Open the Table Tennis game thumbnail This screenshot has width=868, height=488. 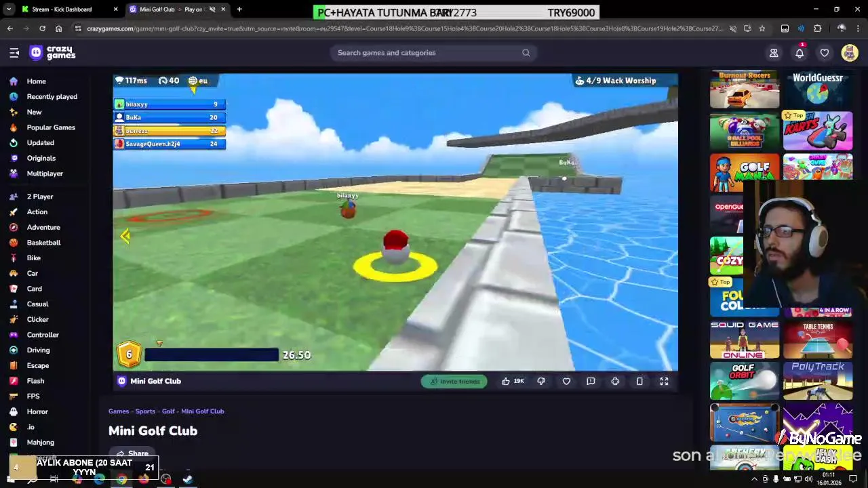818,339
